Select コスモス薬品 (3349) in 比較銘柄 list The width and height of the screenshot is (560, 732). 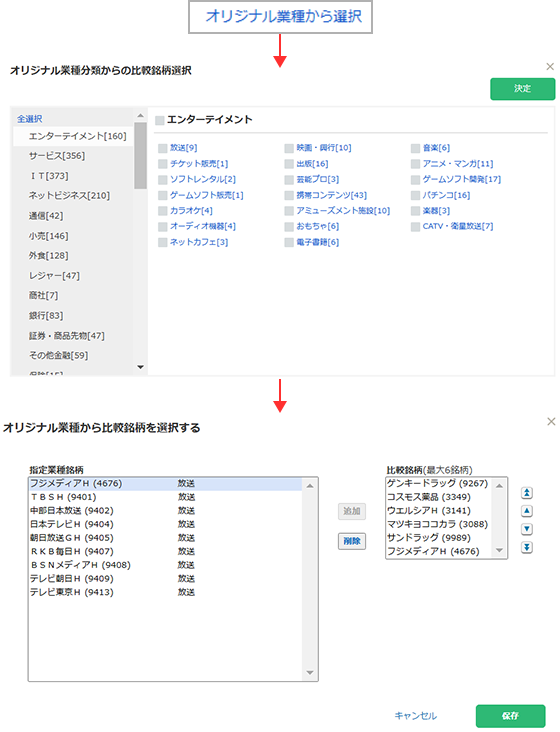(x=440, y=497)
